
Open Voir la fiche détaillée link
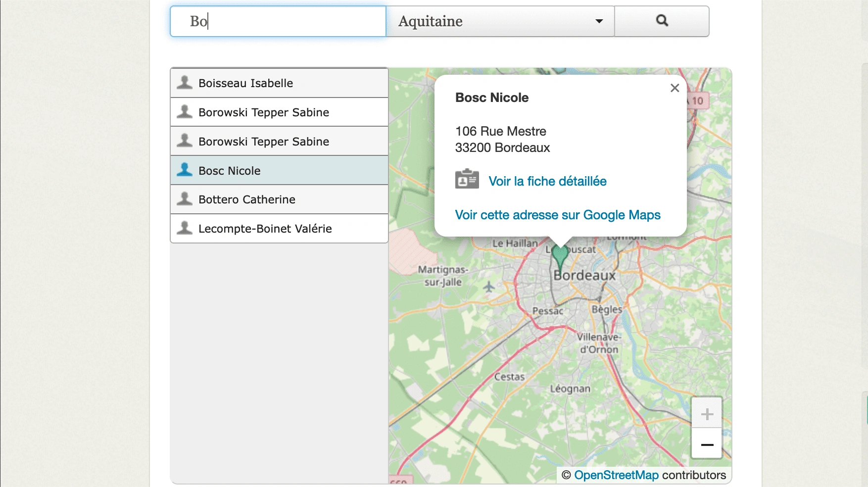pyautogui.click(x=547, y=181)
